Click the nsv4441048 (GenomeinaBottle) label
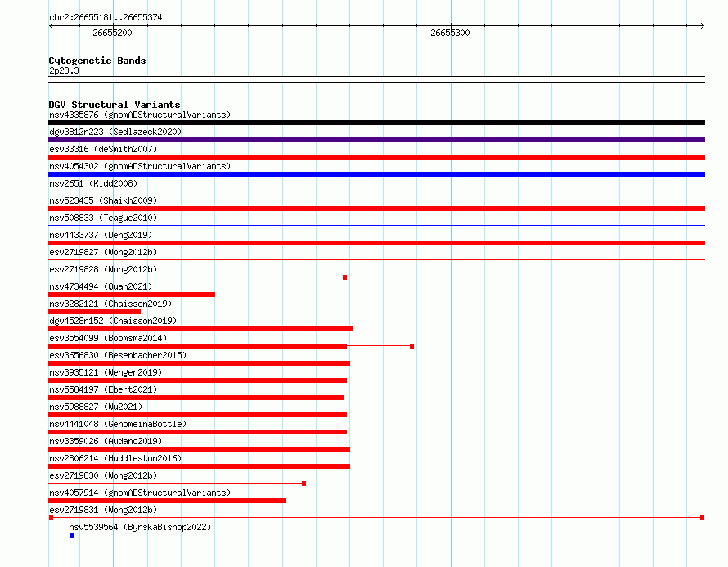Viewport: 728px width, 567px height. coord(118,424)
